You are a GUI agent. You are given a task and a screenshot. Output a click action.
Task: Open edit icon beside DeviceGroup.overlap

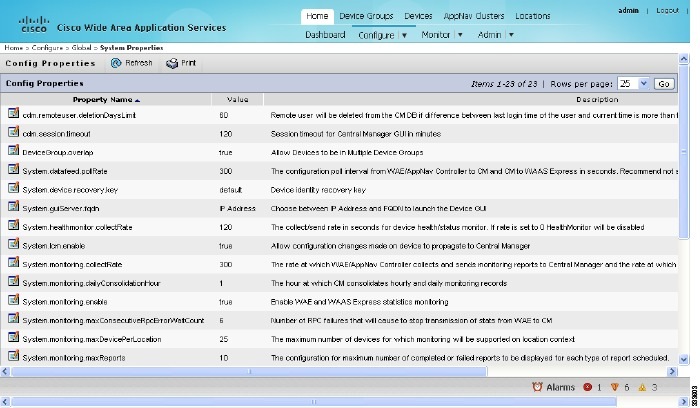pyautogui.click(x=13, y=151)
